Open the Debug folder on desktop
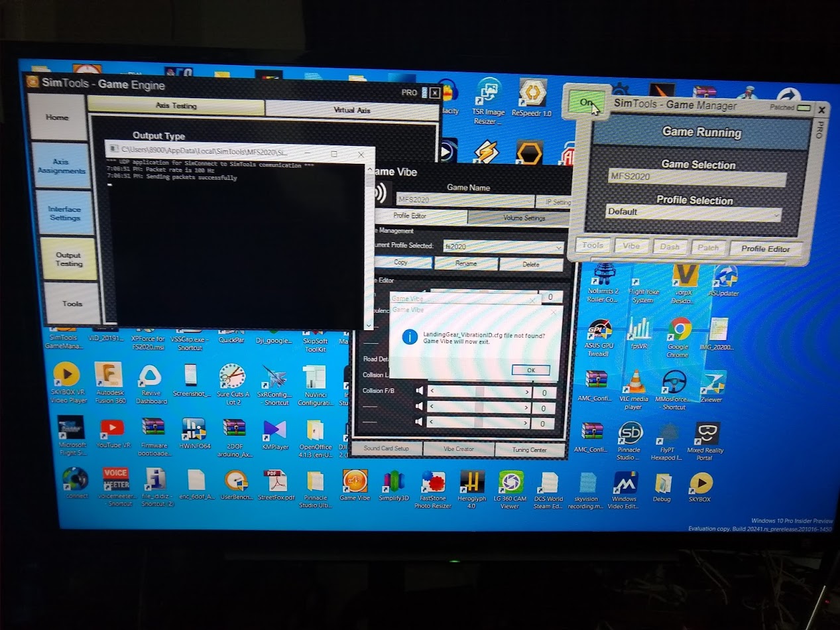 [662, 487]
